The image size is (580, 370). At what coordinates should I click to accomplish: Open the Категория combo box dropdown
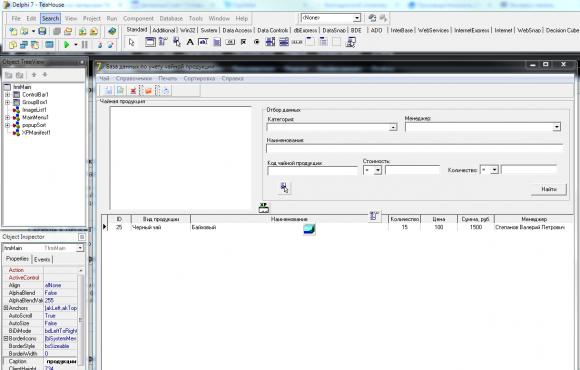[393, 127]
